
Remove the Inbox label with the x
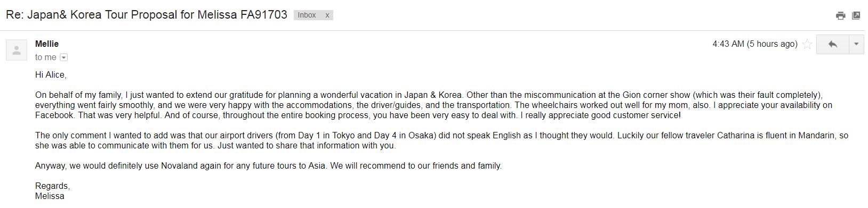327,15
